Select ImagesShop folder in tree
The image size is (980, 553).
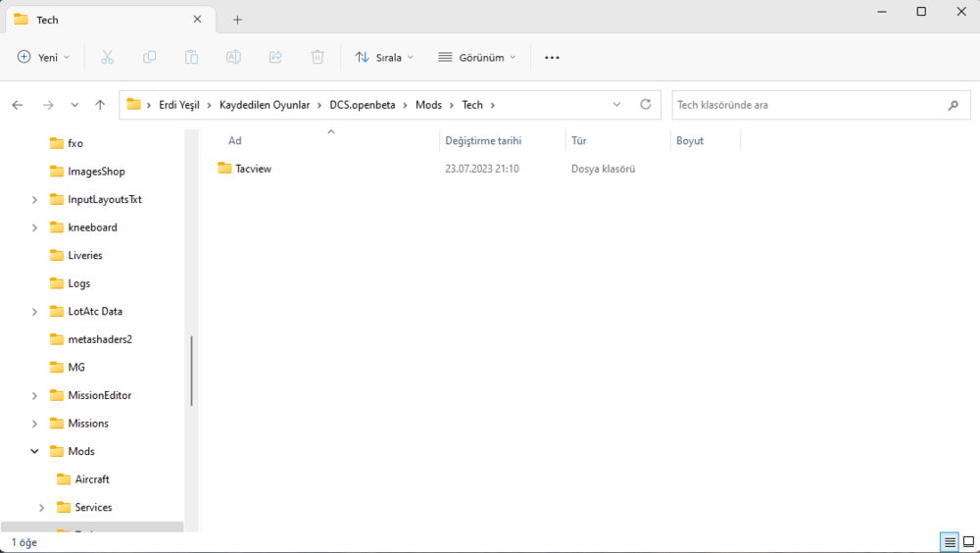point(96,172)
